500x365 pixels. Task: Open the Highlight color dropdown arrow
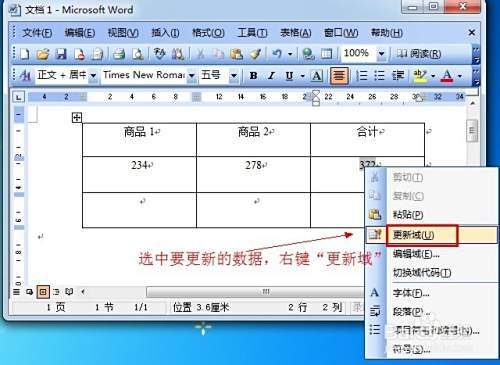point(433,76)
